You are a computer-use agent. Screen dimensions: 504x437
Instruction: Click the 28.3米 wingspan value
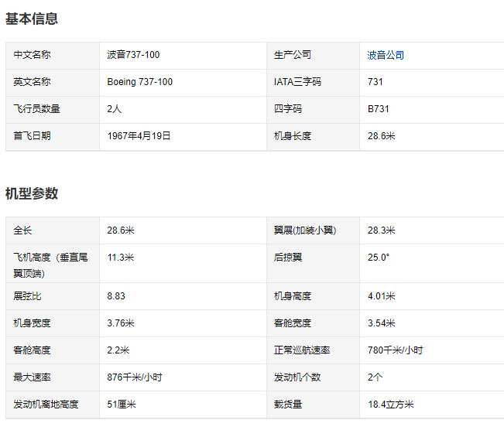coord(382,230)
